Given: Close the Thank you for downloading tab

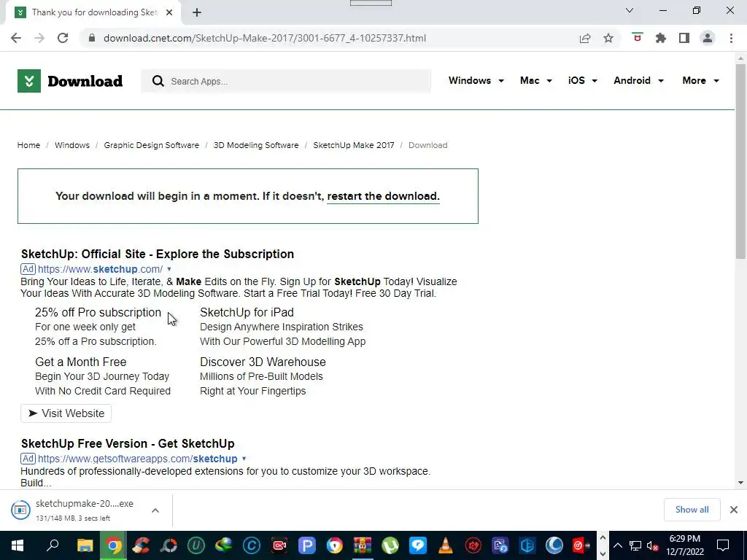Looking at the screenshot, I should [169, 12].
